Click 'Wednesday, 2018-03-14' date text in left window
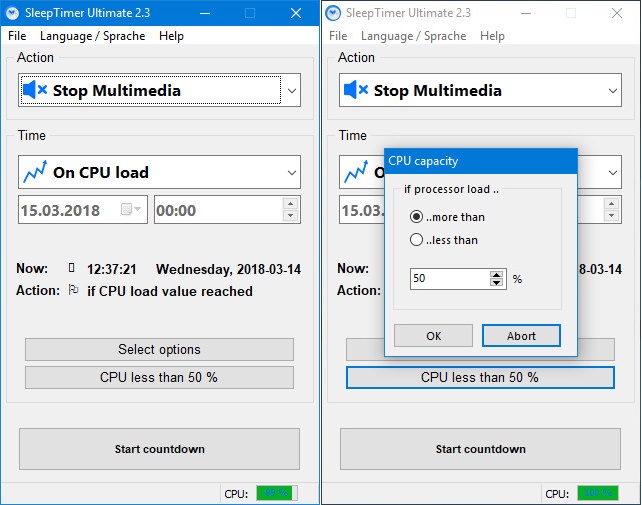Viewport: 642px width, 505px height. pyautogui.click(x=228, y=269)
